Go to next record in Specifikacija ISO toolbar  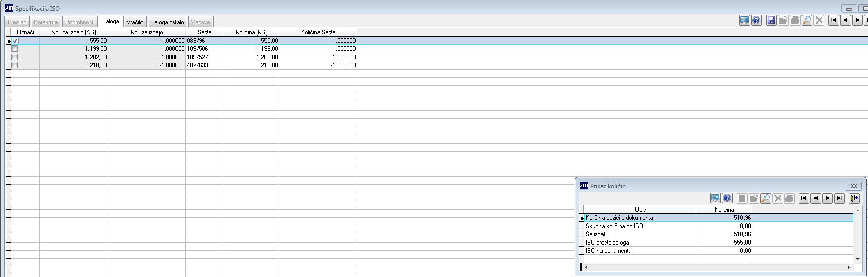pyautogui.click(x=857, y=21)
